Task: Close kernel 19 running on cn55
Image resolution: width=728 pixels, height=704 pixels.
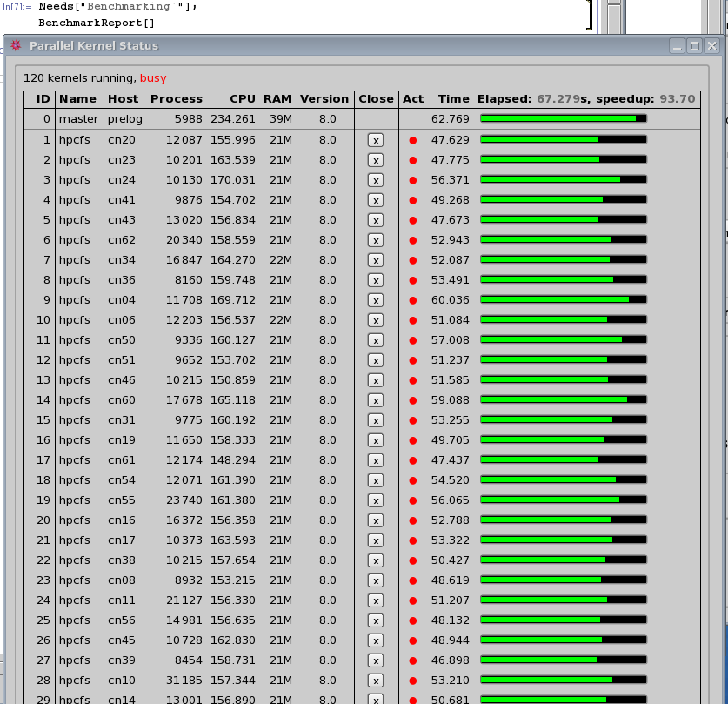Action: tap(376, 500)
